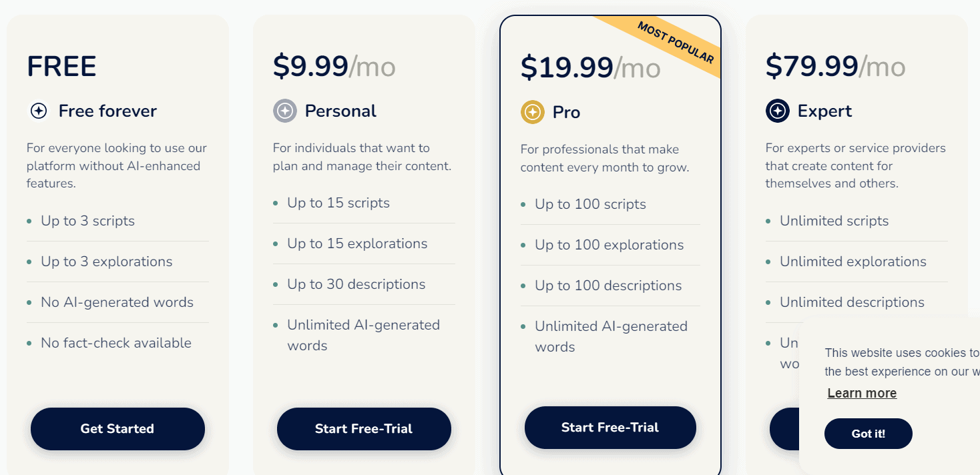Click the gold Pro plan icon

tap(531, 112)
